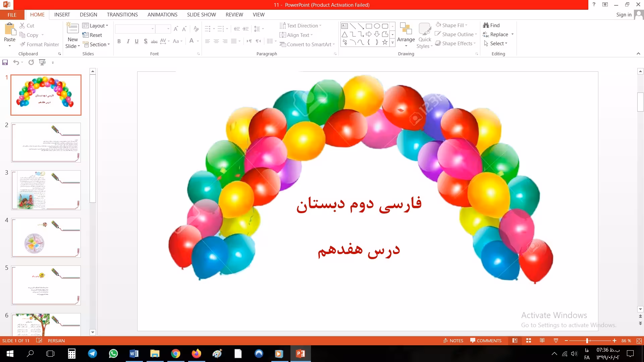Switch to the ANIMATIONS tab
Viewport: 644px width, 362px height.
[162, 15]
